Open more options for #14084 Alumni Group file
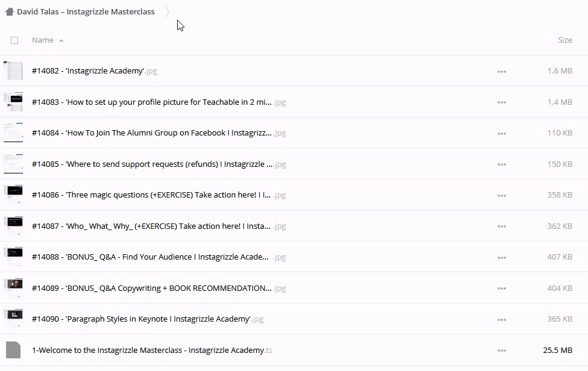This screenshot has height=371, width=588. click(x=501, y=133)
